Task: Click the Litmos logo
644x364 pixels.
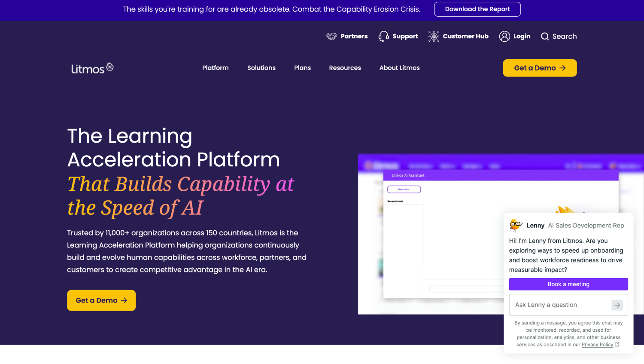Action: pos(92,68)
